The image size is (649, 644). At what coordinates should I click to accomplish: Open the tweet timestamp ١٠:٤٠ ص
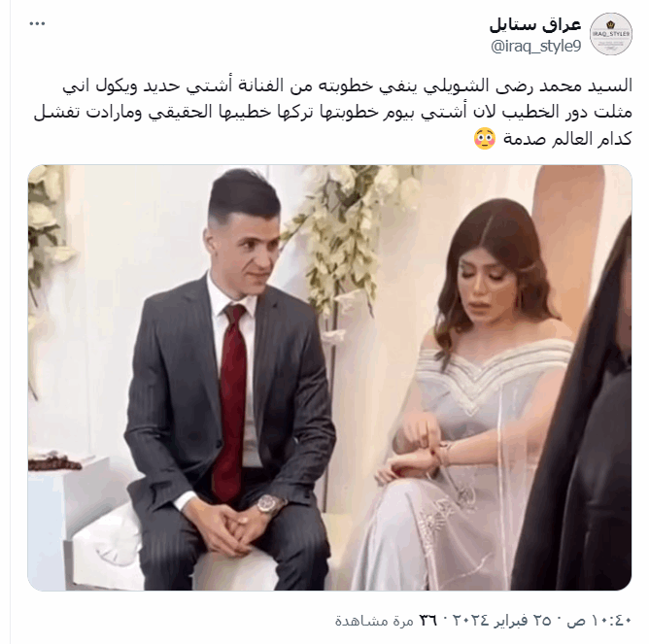coord(600,620)
